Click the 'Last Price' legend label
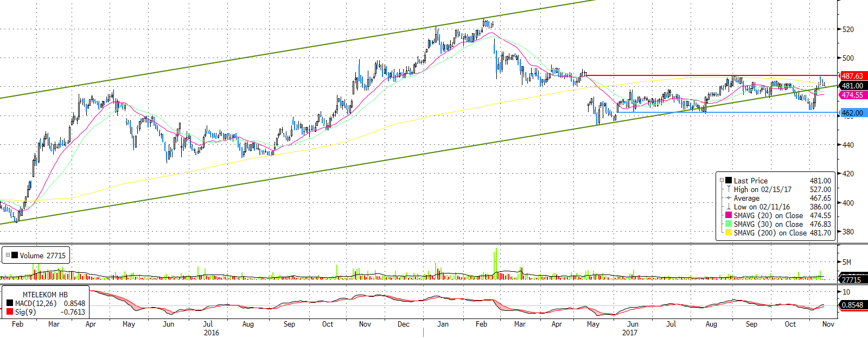Viewport: 868px width, 338px height. [x=751, y=181]
